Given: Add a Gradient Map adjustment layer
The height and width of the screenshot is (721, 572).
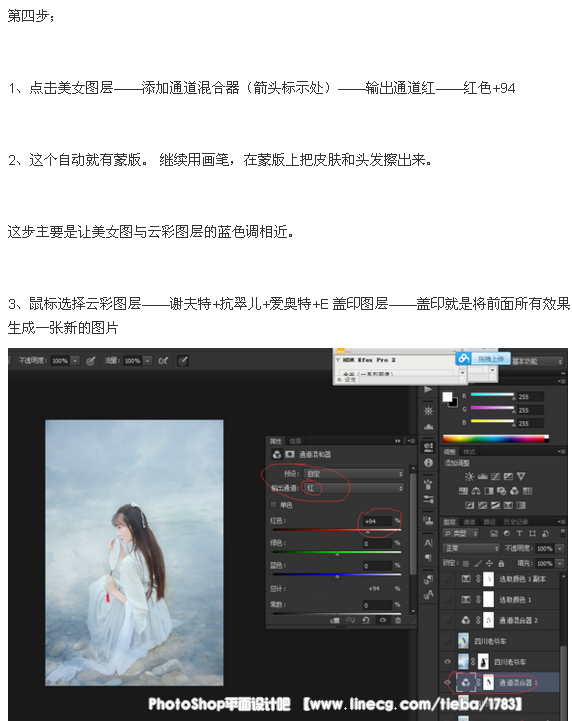Looking at the screenshot, I should pos(521,505).
